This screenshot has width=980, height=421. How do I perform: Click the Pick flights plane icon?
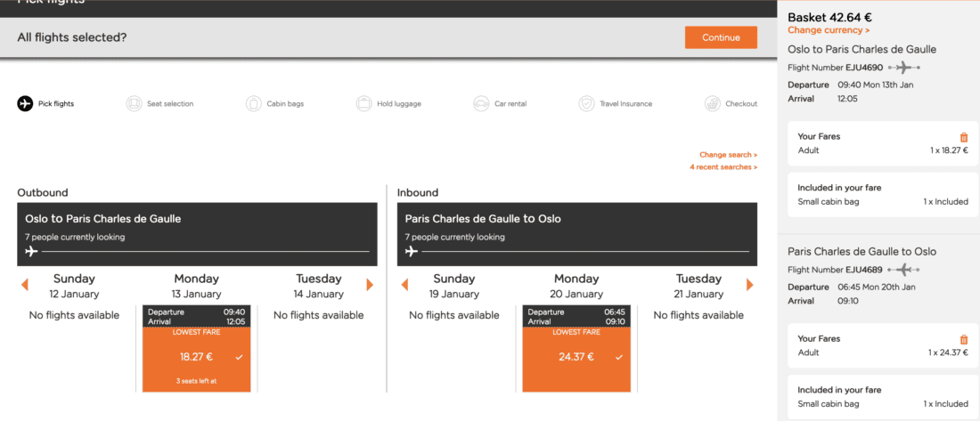click(x=25, y=103)
